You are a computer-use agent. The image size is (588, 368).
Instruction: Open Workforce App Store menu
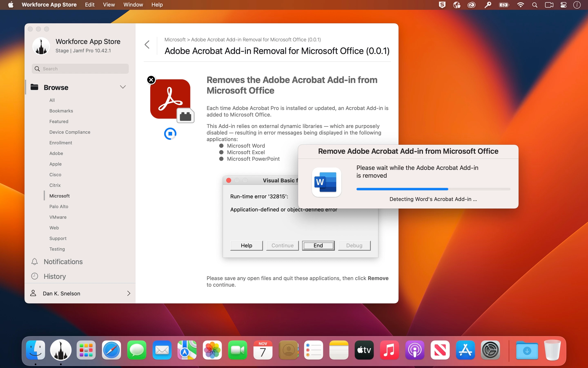pos(49,5)
